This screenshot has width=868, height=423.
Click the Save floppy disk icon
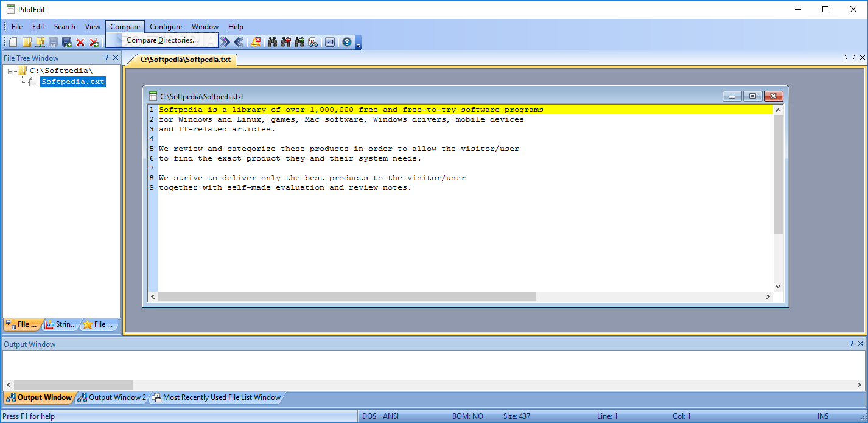tap(53, 42)
